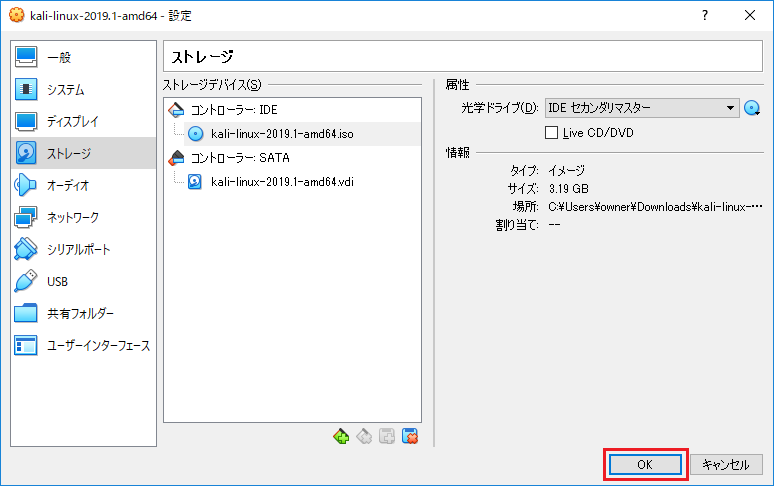Click the 場所 path C:¥Users¥owner¥Downloads text
Image resolution: width=774 pixels, height=486 pixels.
655,207
